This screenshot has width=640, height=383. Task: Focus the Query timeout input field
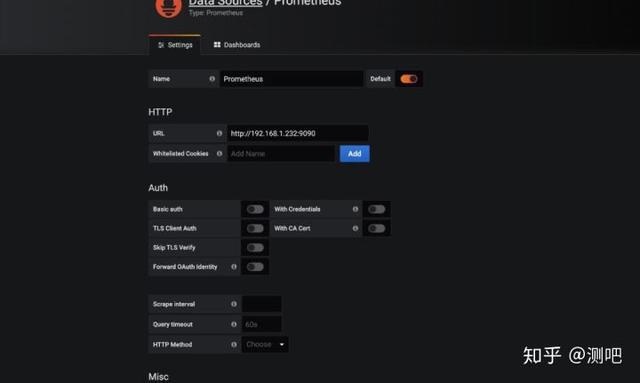[262, 324]
